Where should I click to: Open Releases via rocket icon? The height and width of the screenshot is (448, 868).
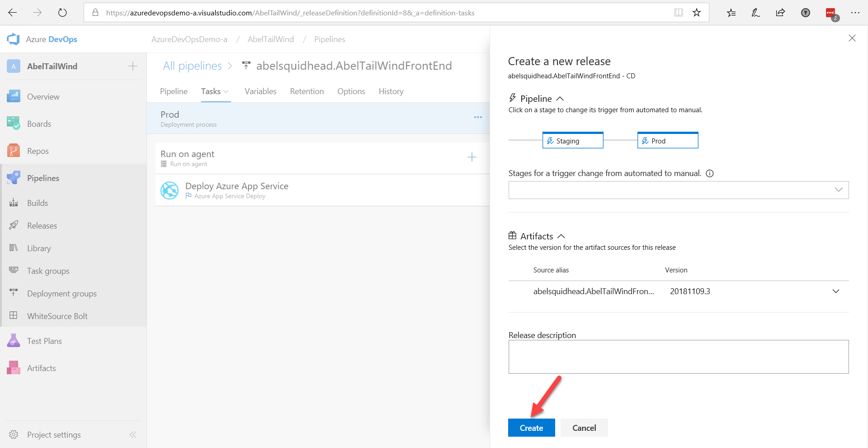(14, 225)
